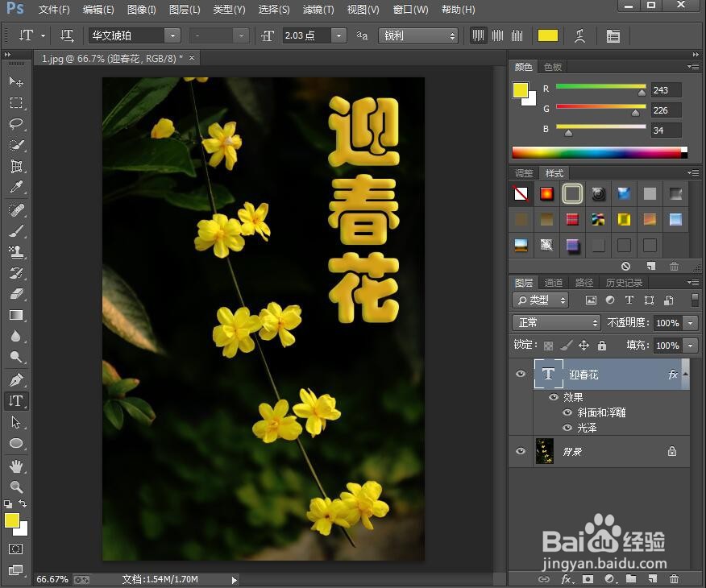Viewport: 706px width, 588px height.
Task: Toggle lock position
Action: [x=583, y=346]
